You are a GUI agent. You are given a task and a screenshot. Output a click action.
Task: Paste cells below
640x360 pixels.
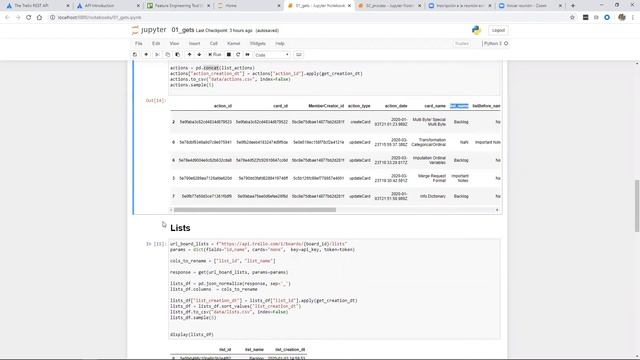coord(178,55)
